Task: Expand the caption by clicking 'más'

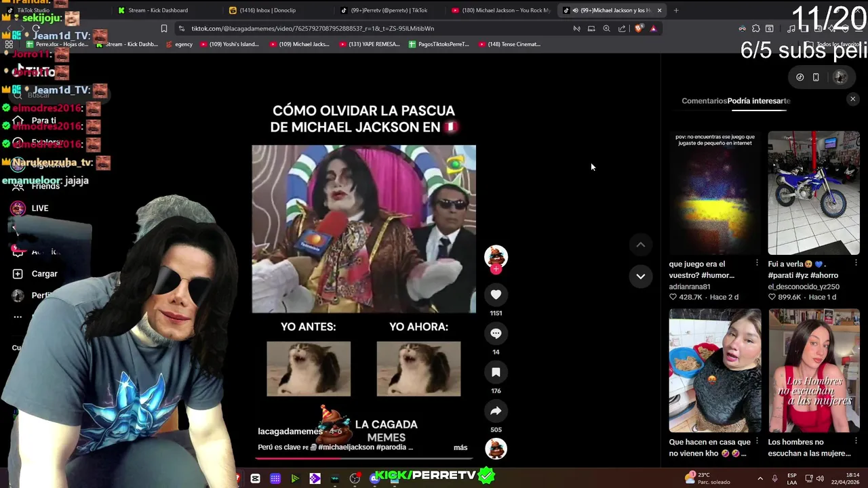Action: [x=460, y=447]
